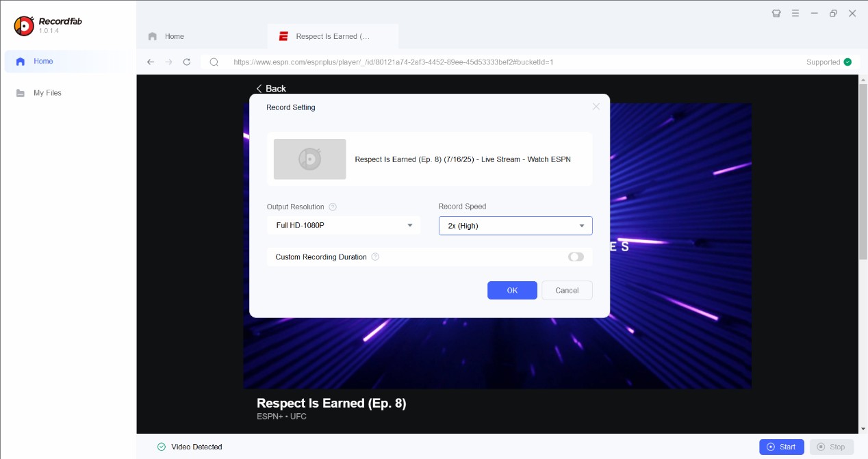
Task: Click the Video Detected status icon
Action: [x=162, y=447]
